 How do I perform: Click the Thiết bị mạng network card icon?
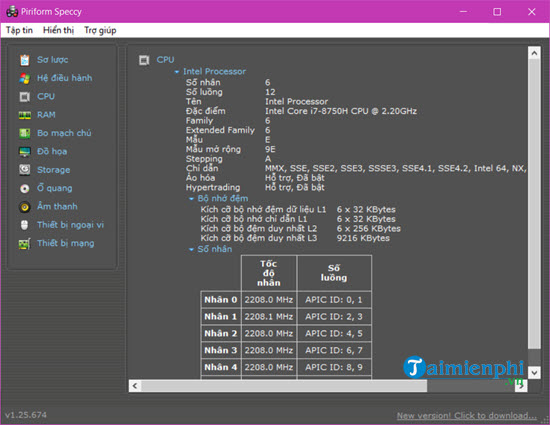click(x=25, y=243)
